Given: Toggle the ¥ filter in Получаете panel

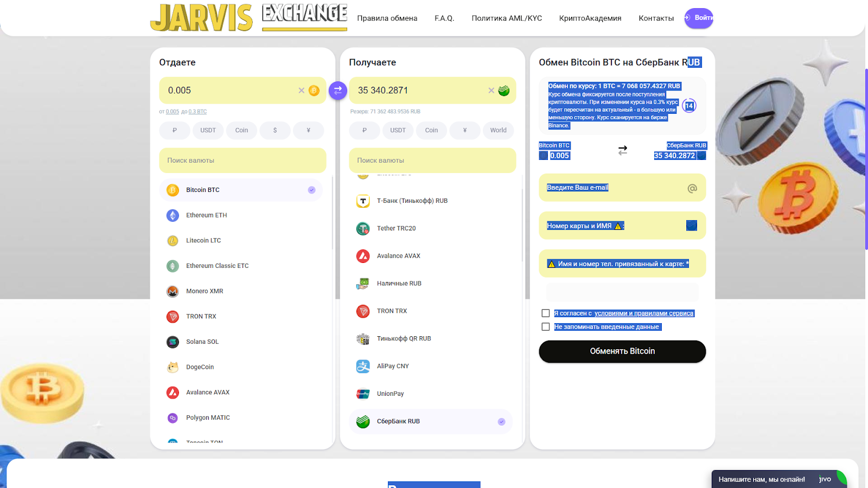Looking at the screenshot, I should [x=465, y=130].
